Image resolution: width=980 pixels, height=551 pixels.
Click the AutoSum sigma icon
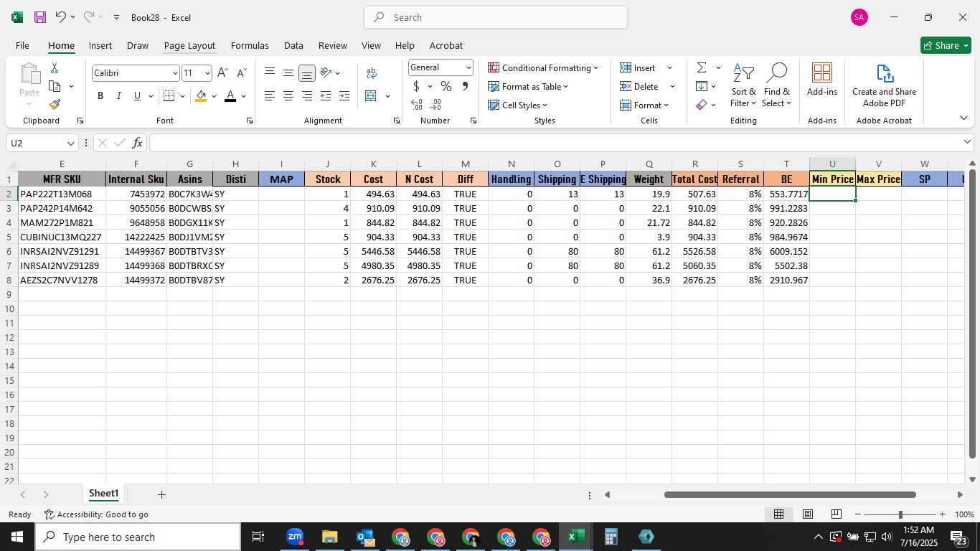point(702,67)
